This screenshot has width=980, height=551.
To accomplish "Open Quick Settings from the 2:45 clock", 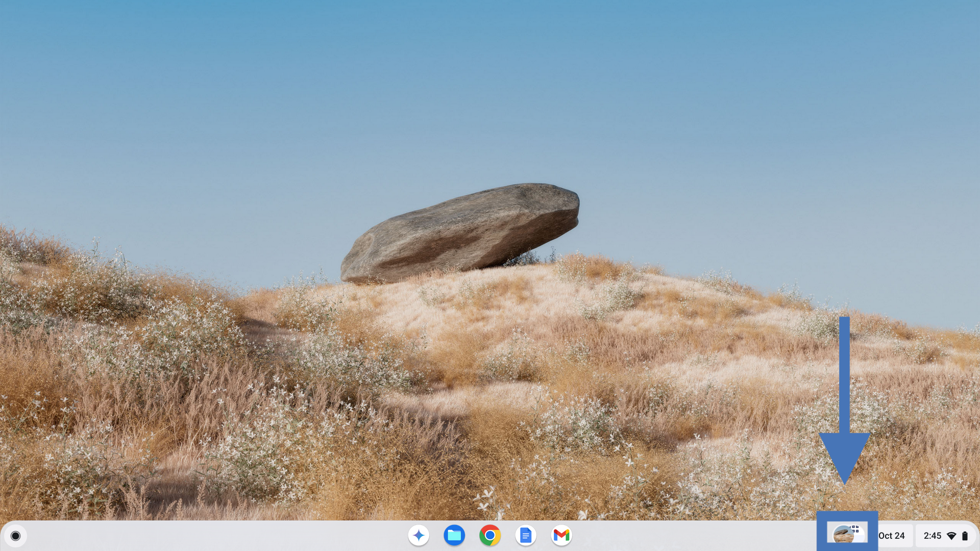I will (x=933, y=536).
